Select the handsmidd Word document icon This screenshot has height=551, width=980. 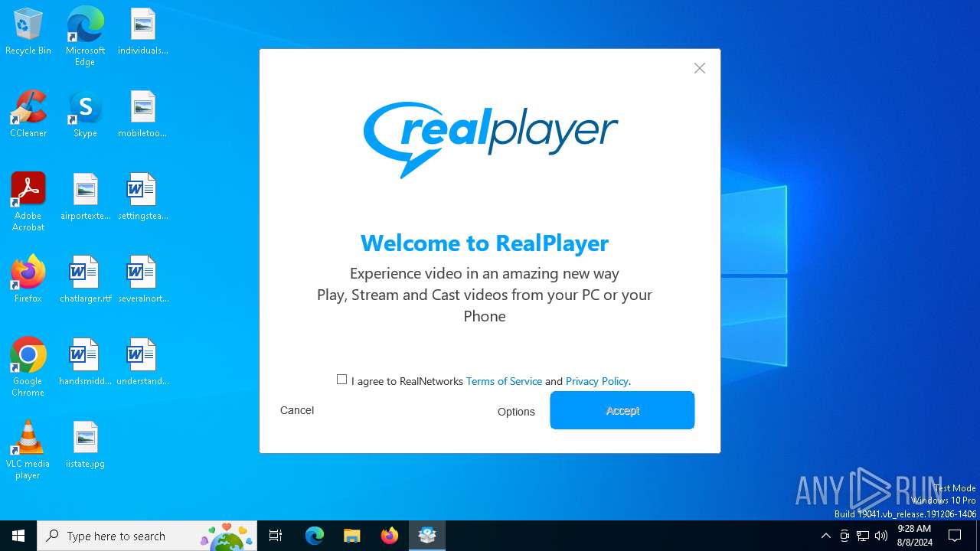85,363
